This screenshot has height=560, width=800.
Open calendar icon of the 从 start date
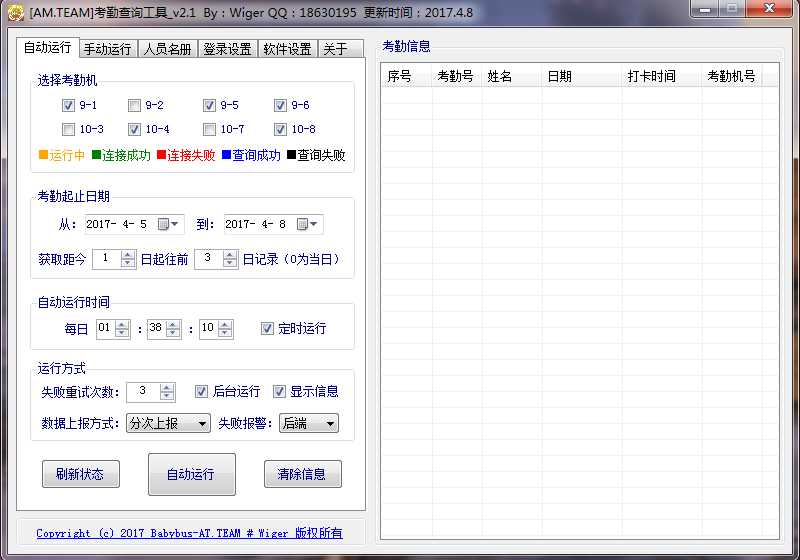(x=163, y=224)
